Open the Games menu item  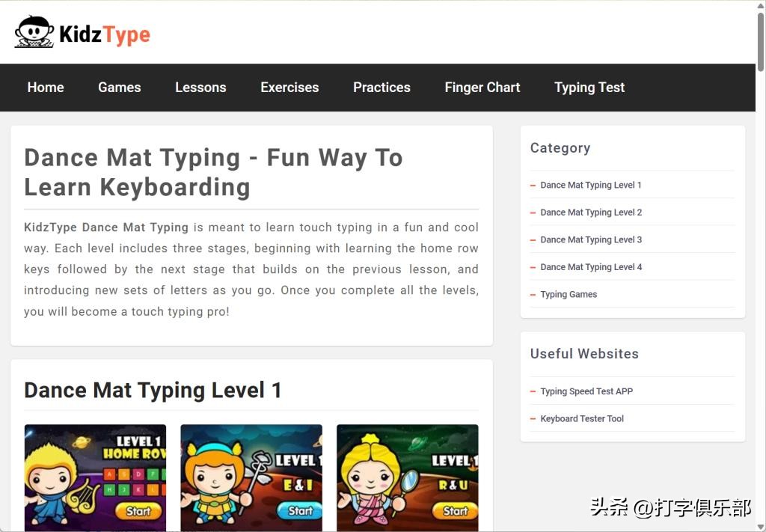click(119, 88)
